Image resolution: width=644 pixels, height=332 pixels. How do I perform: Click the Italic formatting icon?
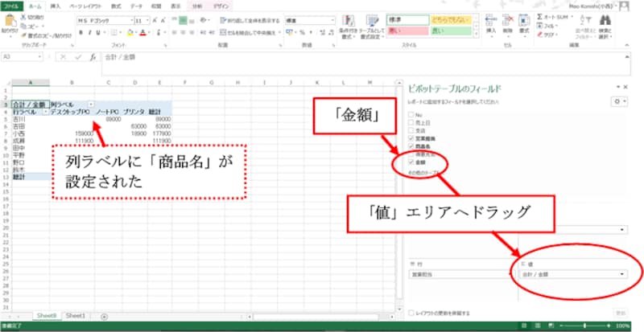pyautogui.click(x=89, y=34)
